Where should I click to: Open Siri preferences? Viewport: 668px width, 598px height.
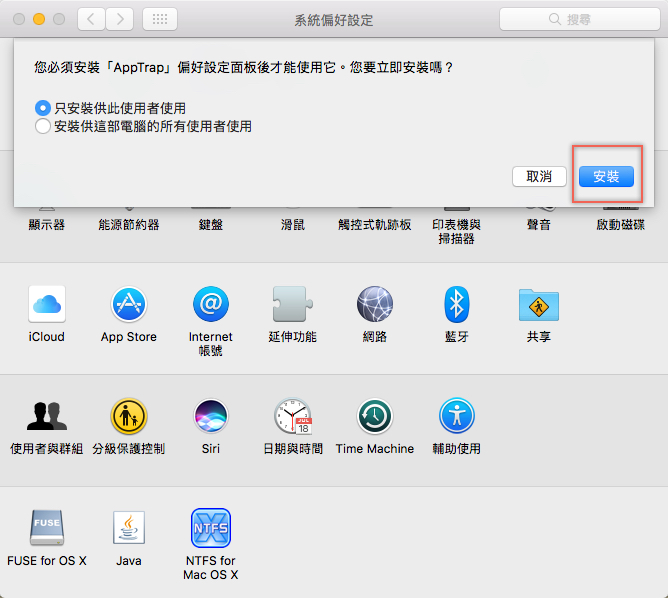tap(211, 416)
